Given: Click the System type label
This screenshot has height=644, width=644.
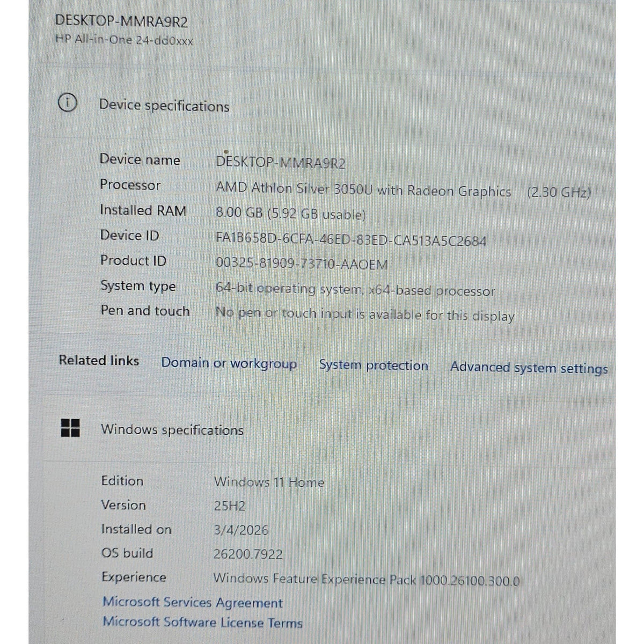Looking at the screenshot, I should (x=138, y=286).
